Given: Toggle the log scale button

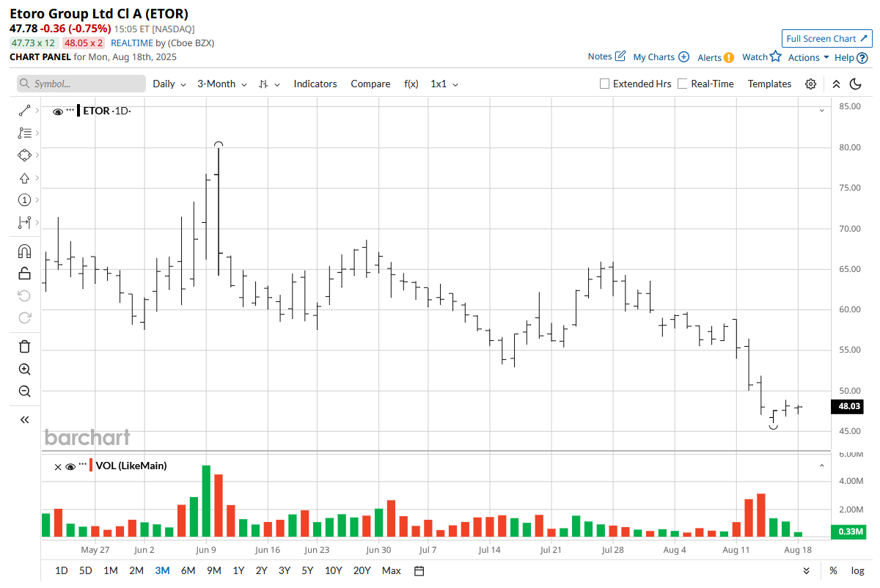Looking at the screenshot, I should [x=857, y=570].
